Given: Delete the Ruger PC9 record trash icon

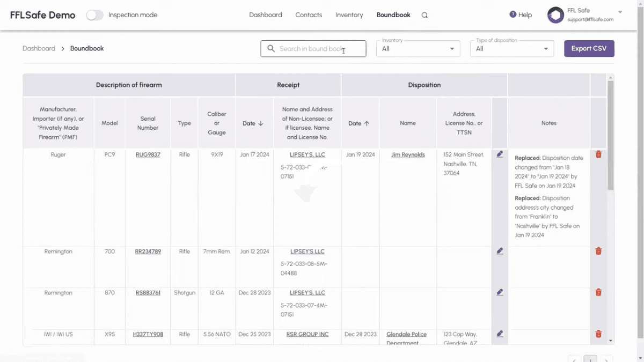Looking at the screenshot, I should click(598, 154).
